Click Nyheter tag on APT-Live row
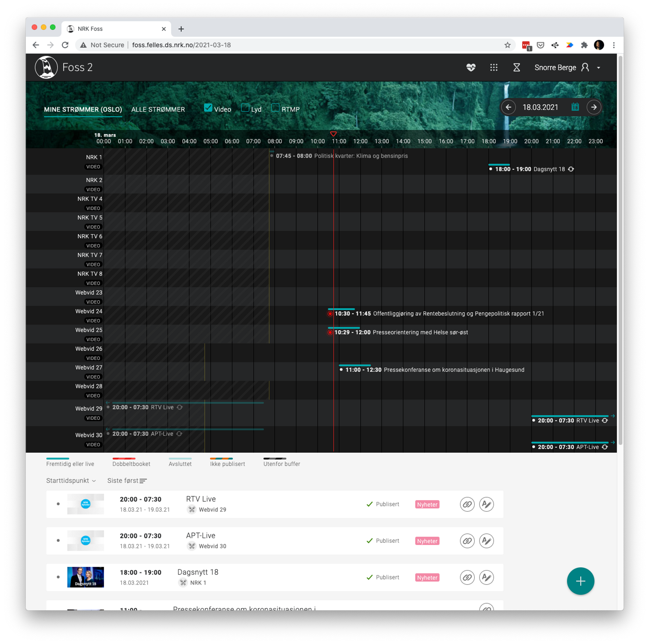 (427, 541)
